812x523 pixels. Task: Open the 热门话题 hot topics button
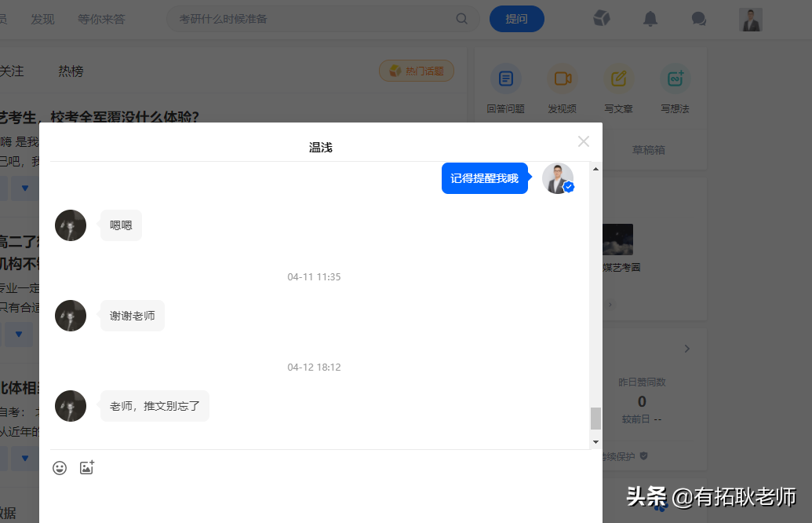pos(417,70)
